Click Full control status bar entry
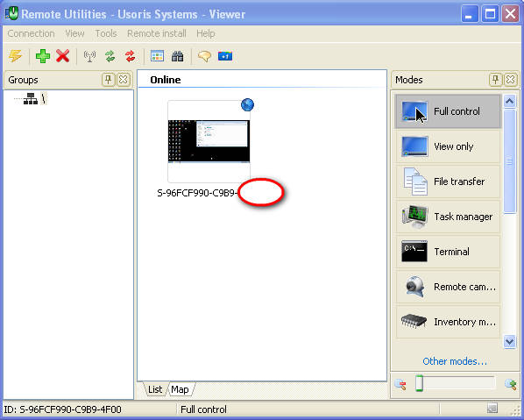The height and width of the screenshot is (420, 524). pos(203,409)
